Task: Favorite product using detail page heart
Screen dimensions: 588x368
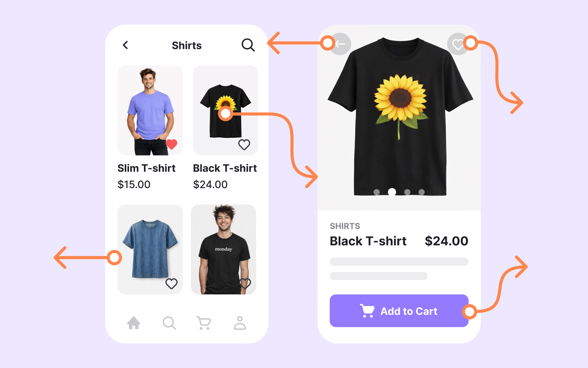Action: click(458, 44)
